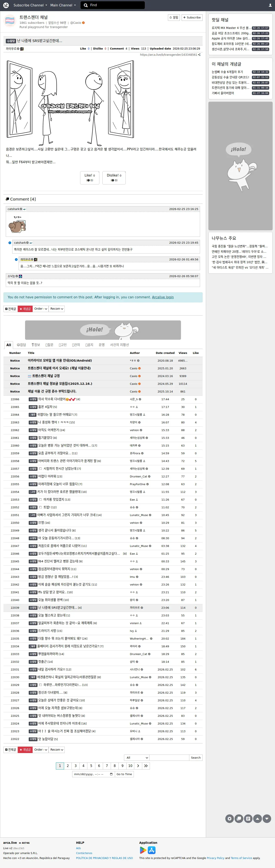Image resolution: width=275 pixels, height=868 pixels.
Task: Go to page 2 in pagination
Action: point(68,765)
